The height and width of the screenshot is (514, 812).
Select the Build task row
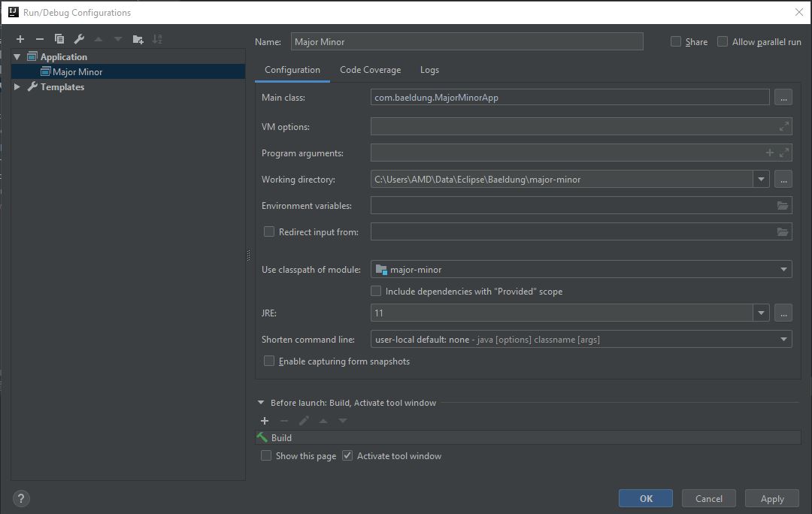529,437
